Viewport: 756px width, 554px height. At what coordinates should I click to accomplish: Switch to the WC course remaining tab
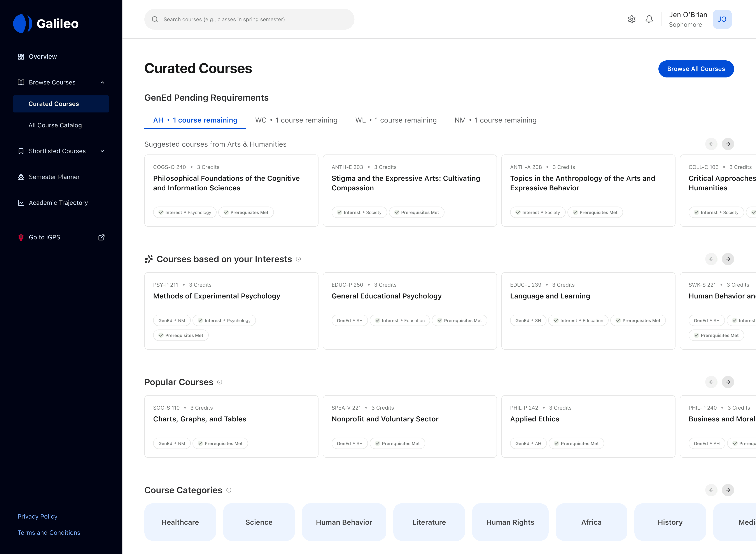click(296, 120)
